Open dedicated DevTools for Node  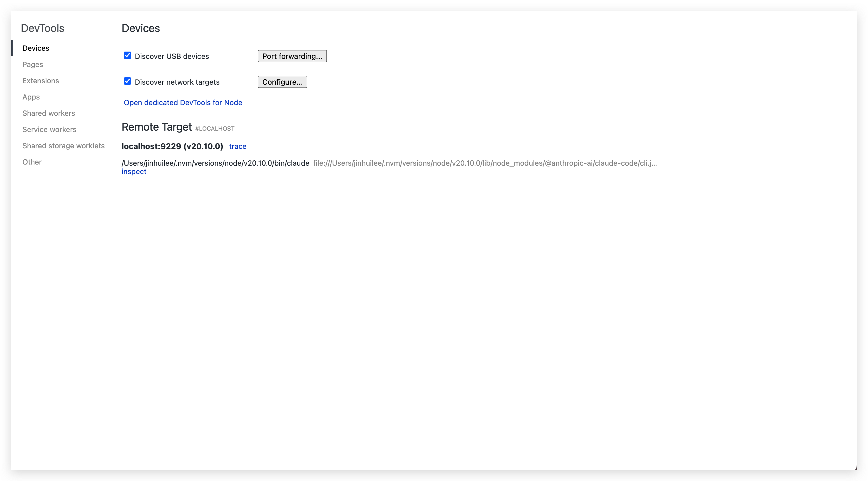pos(183,103)
